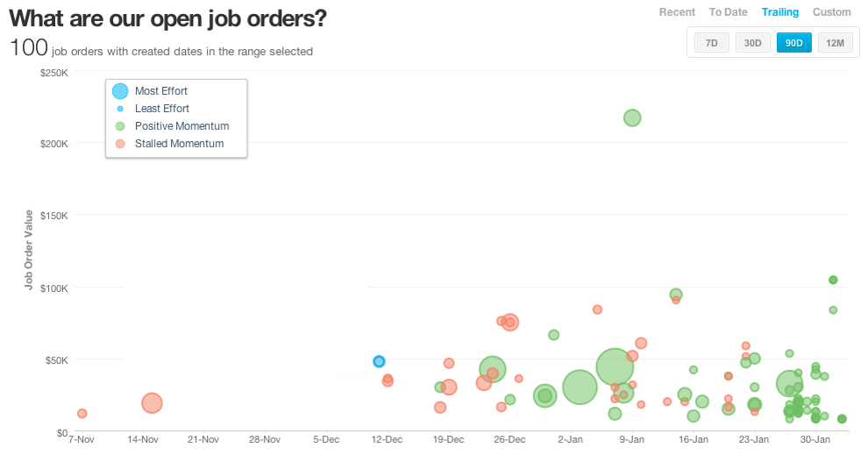This screenshot has width=868, height=455.
Task: Select the 7D range button
Action: [x=711, y=42]
